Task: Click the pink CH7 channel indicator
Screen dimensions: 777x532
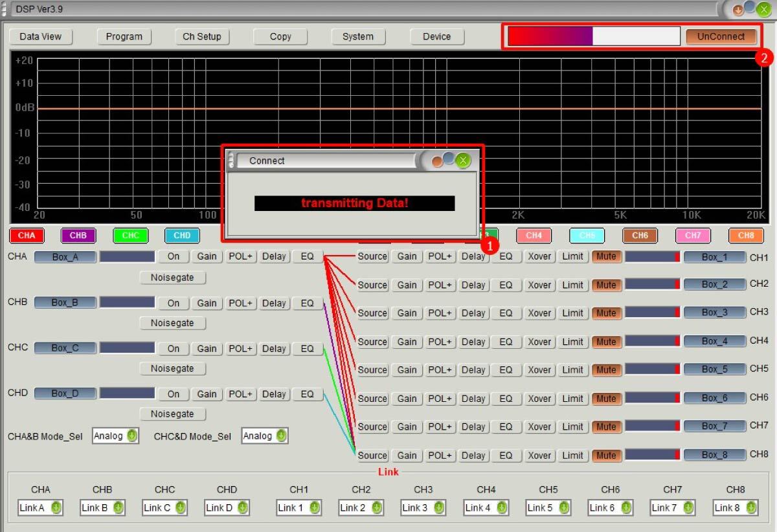Action: tap(693, 236)
